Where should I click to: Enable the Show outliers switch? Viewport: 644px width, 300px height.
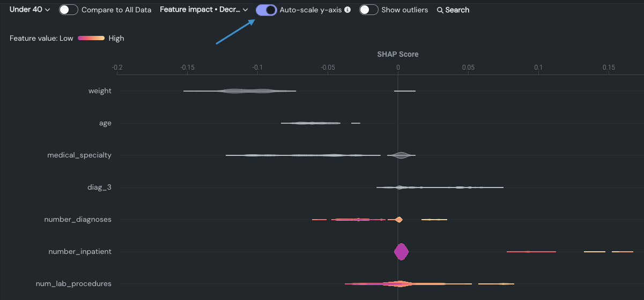[369, 10]
